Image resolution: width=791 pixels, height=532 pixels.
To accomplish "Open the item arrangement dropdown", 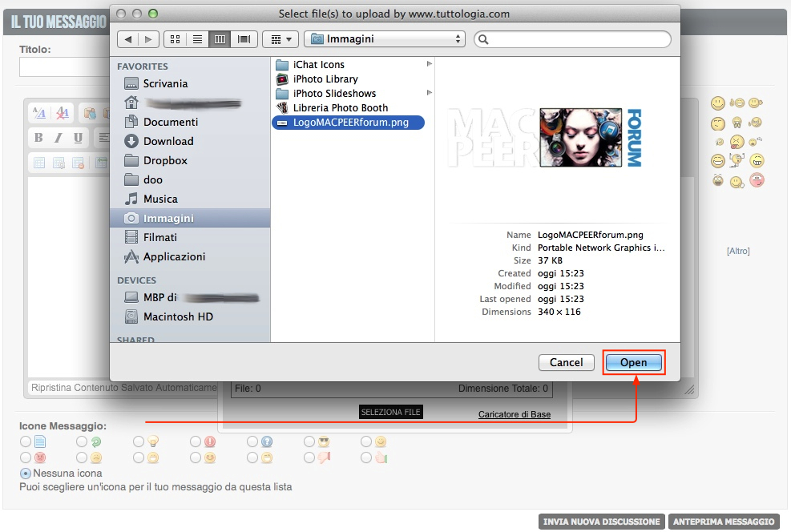I will [x=281, y=39].
